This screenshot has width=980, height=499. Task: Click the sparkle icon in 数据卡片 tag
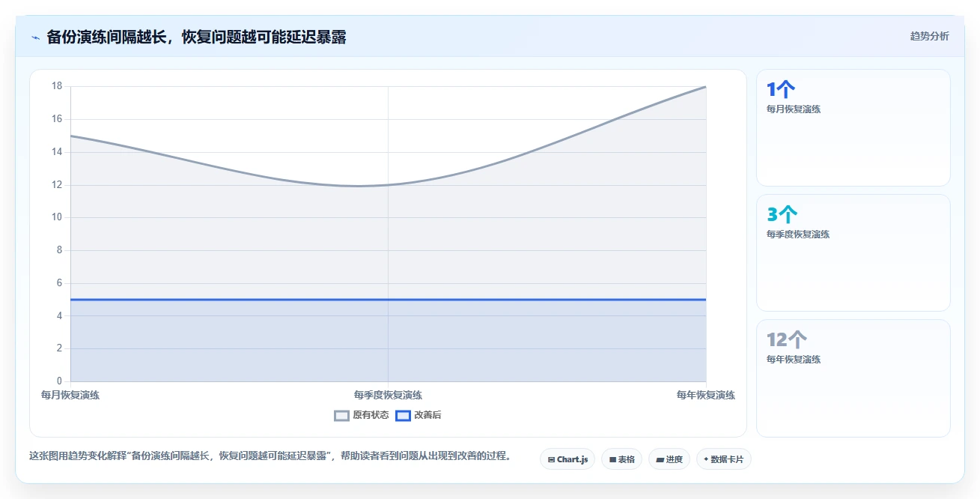pyautogui.click(x=706, y=459)
